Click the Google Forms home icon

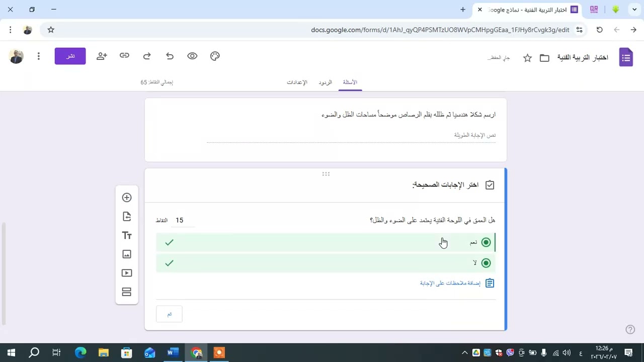[x=626, y=58]
